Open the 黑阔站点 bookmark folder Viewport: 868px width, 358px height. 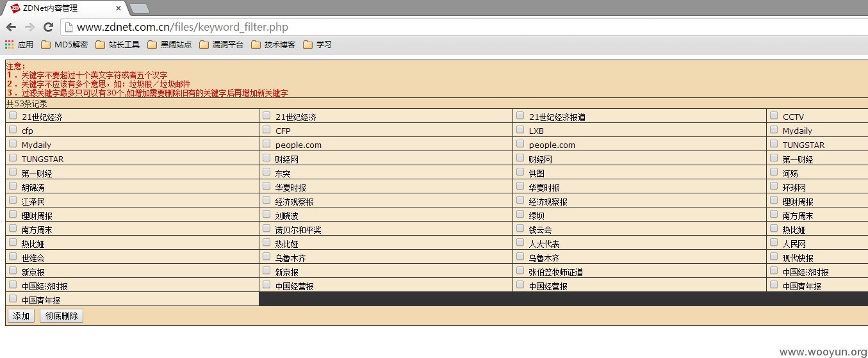[x=170, y=45]
